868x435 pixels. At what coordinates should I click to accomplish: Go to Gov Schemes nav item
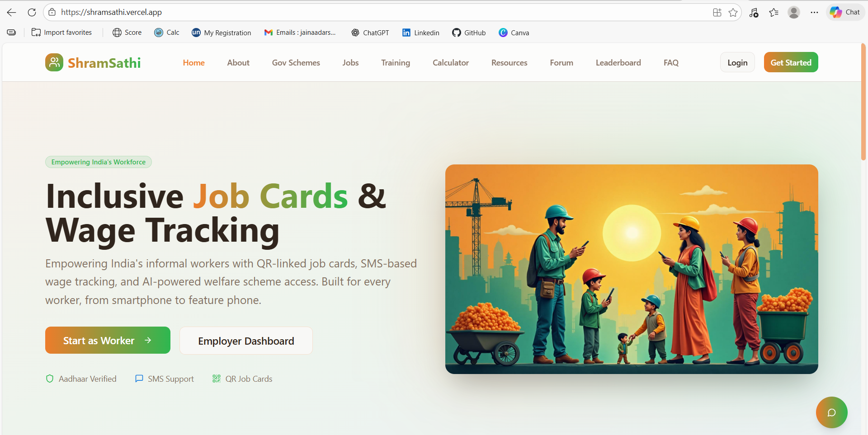point(296,63)
